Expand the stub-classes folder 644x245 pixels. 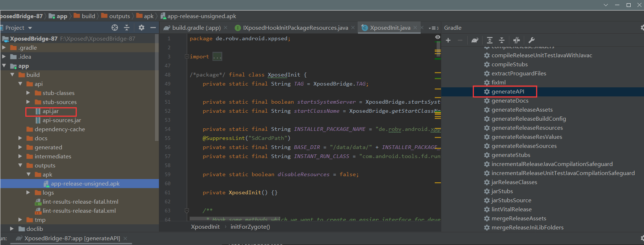coord(28,93)
